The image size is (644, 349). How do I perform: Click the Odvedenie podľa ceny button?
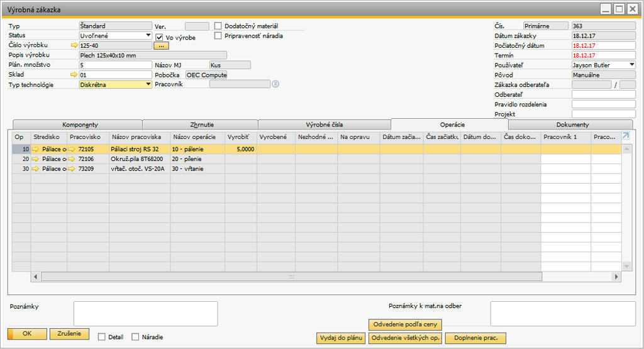point(406,324)
